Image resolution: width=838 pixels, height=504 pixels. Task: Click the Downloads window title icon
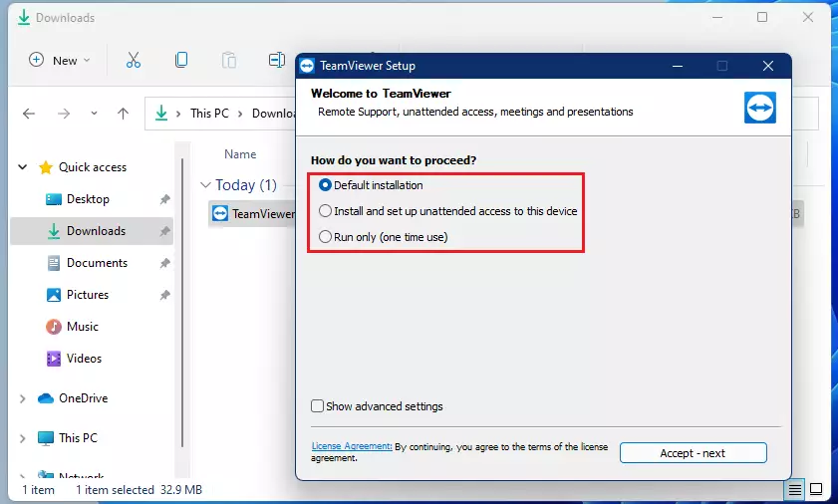tap(24, 18)
